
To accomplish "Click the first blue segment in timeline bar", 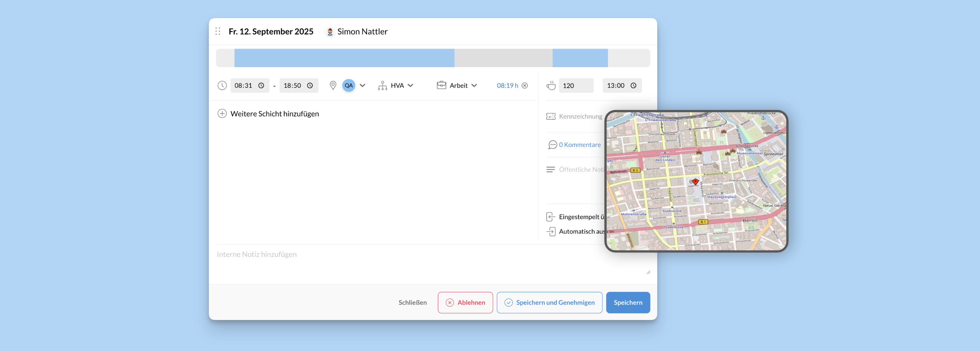I will pos(344,58).
